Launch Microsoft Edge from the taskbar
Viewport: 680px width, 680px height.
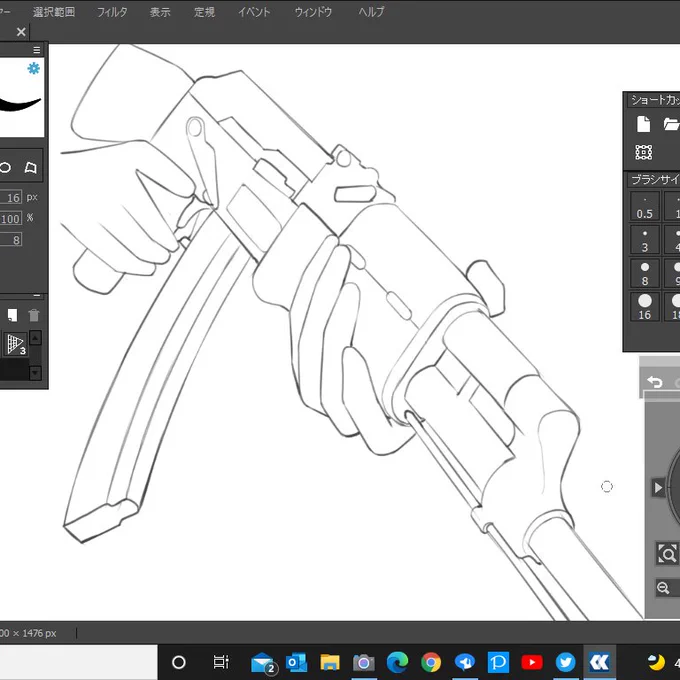[397, 662]
